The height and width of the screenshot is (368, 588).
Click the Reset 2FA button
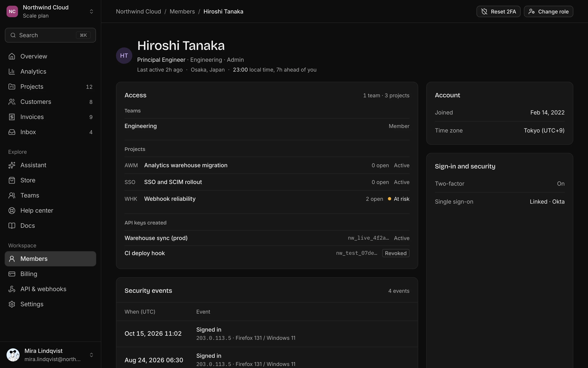498,11
